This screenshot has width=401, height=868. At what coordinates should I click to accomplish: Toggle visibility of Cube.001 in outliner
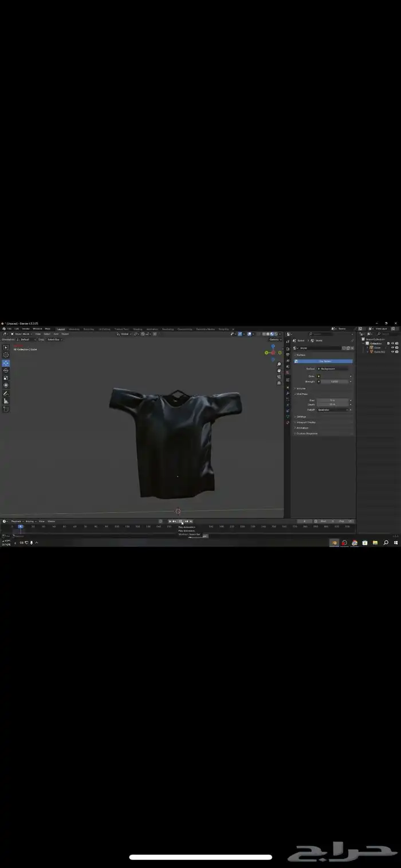click(392, 351)
